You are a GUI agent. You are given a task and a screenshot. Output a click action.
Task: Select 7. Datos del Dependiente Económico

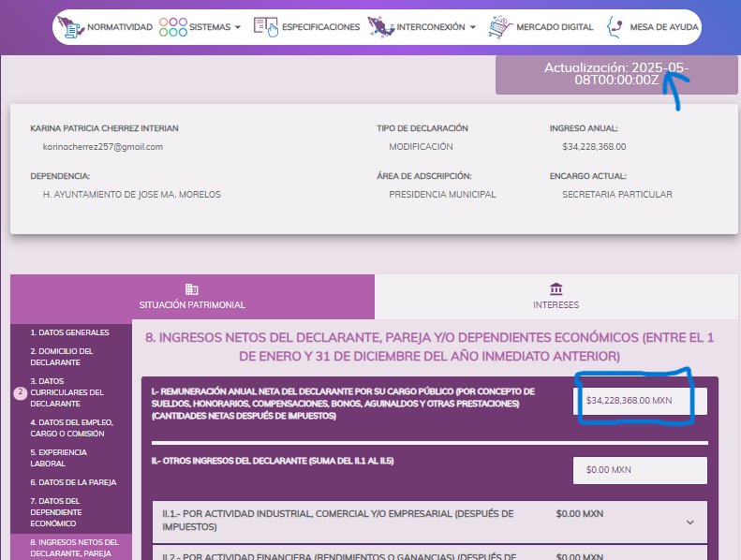(62, 512)
